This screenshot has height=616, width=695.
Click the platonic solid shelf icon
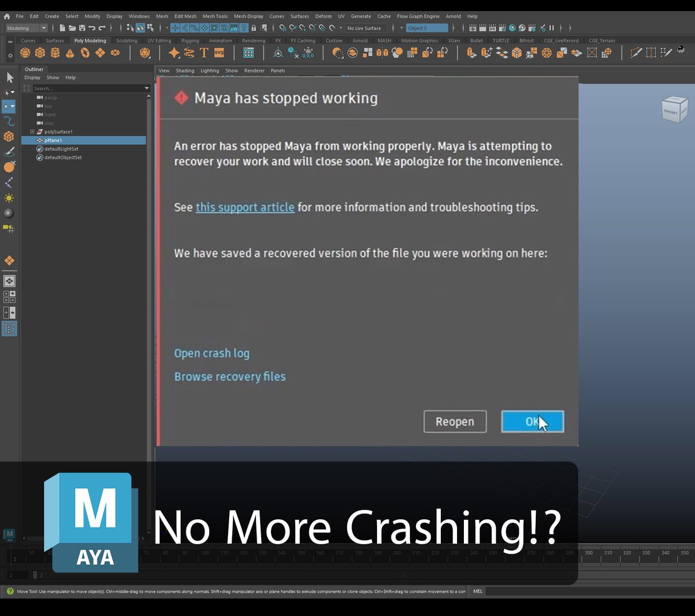click(x=145, y=53)
